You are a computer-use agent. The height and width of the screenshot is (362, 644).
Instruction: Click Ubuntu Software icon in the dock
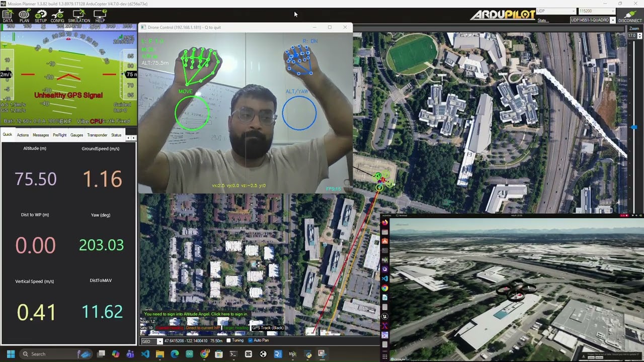click(385, 241)
